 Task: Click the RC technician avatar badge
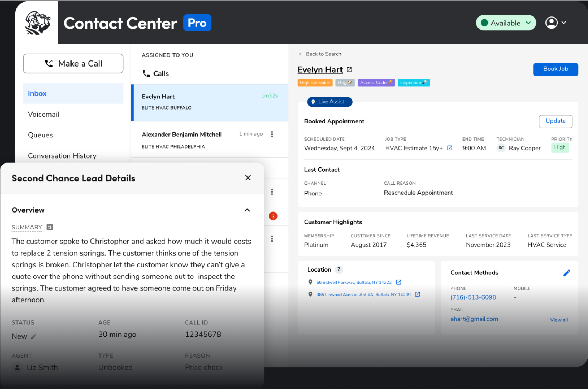pyautogui.click(x=501, y=148)
